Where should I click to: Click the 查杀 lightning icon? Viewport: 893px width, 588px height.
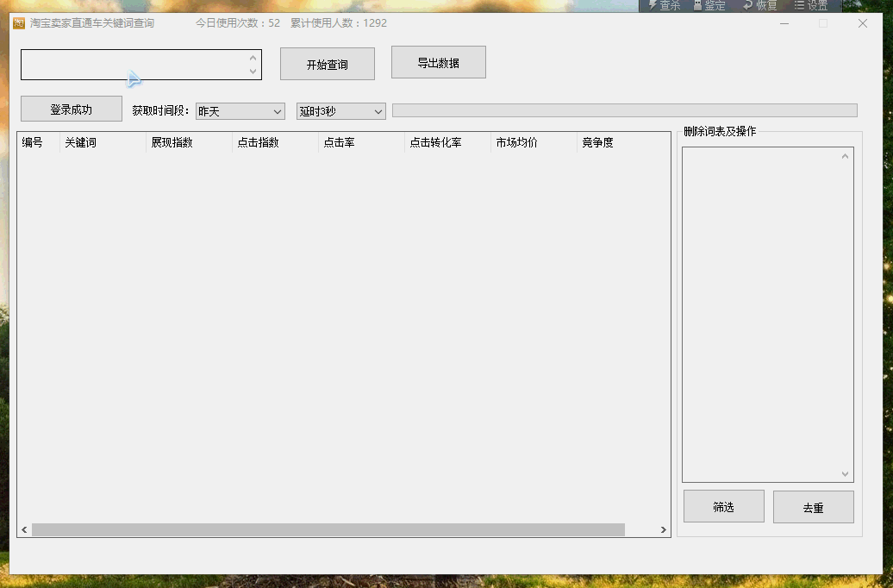[653, 5]
